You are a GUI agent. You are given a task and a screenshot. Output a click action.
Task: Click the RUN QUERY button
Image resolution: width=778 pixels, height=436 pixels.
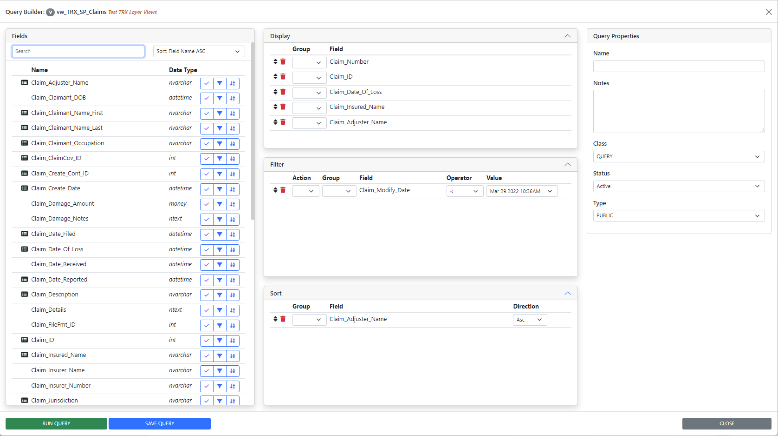(56, 424)
